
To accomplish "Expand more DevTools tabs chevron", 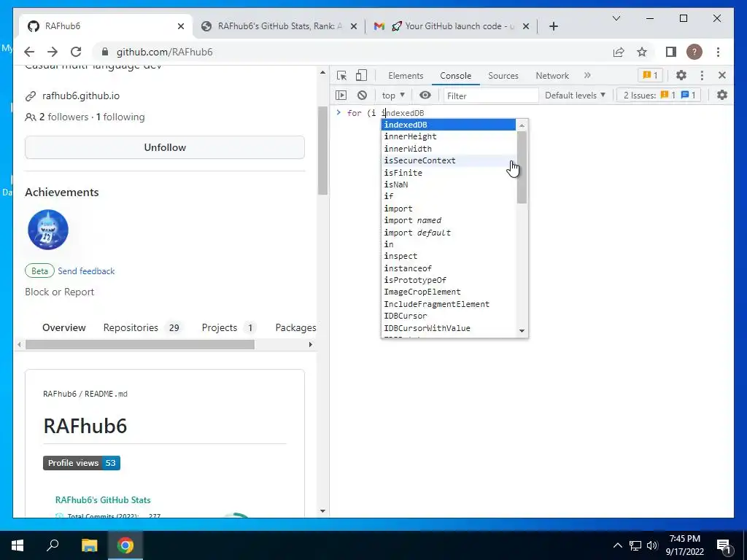I will pos(587,75).
